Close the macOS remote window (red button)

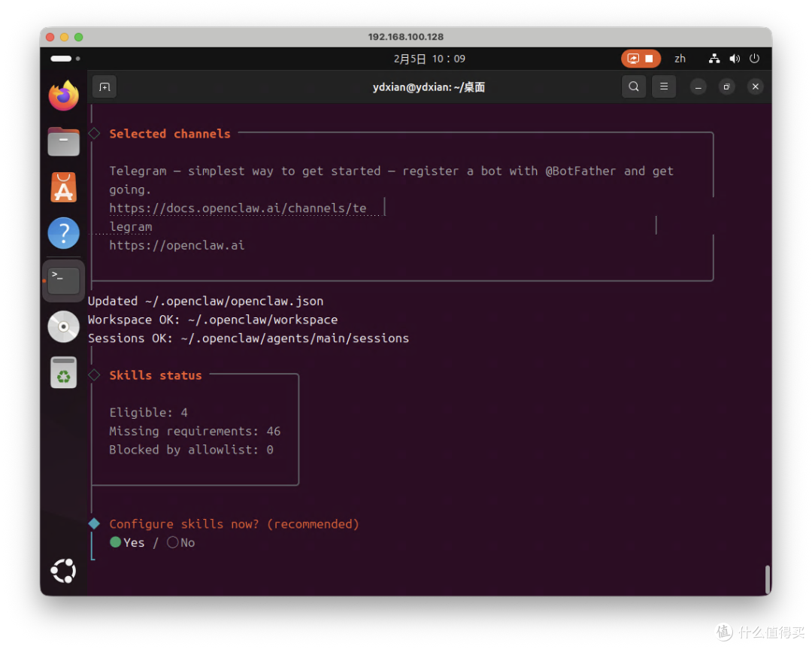tap(50, 37)
